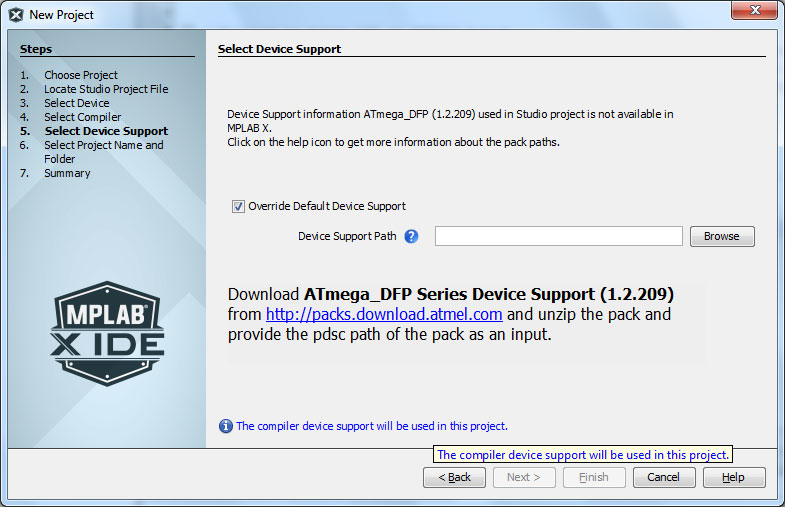The width and height of the screenshot is (785, 507).
Task: Close the New Project dialog
Action: coord(756,10)
